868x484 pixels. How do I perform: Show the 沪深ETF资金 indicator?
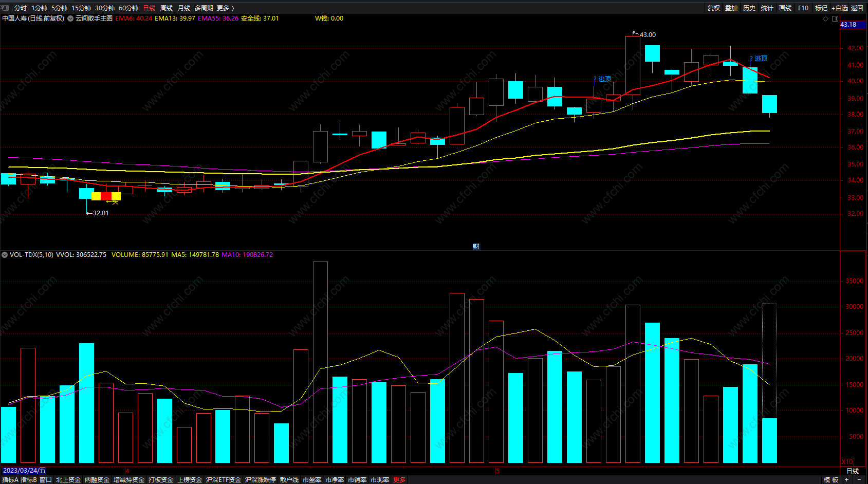[224, 480]
